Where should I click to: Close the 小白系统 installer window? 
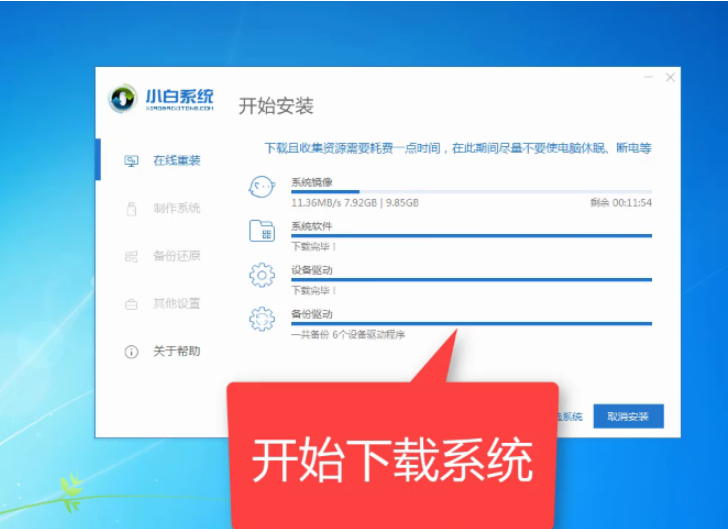click(670, 77)
